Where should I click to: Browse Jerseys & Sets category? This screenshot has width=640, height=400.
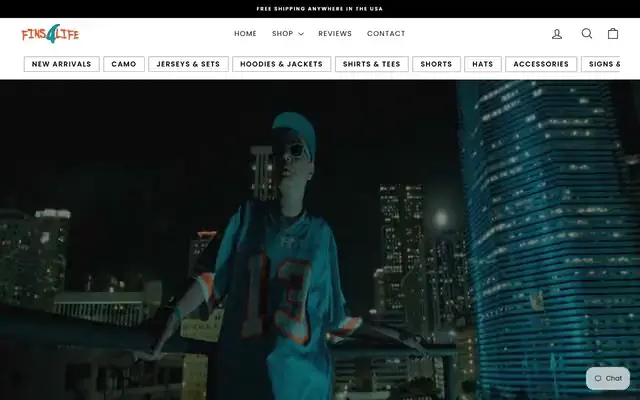188,64
